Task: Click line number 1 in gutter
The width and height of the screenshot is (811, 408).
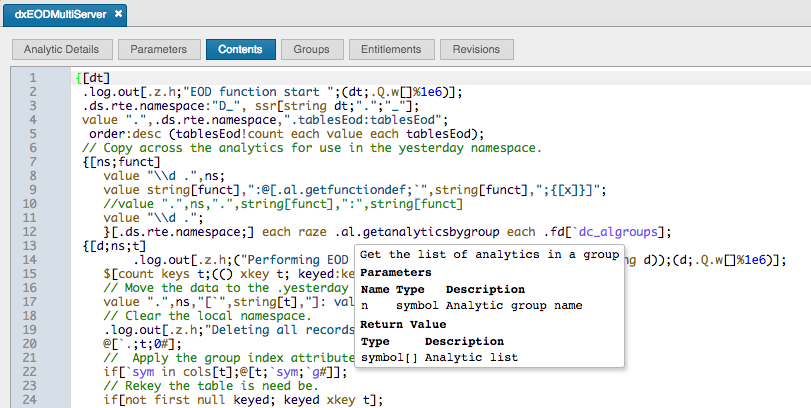Action: 33,78
